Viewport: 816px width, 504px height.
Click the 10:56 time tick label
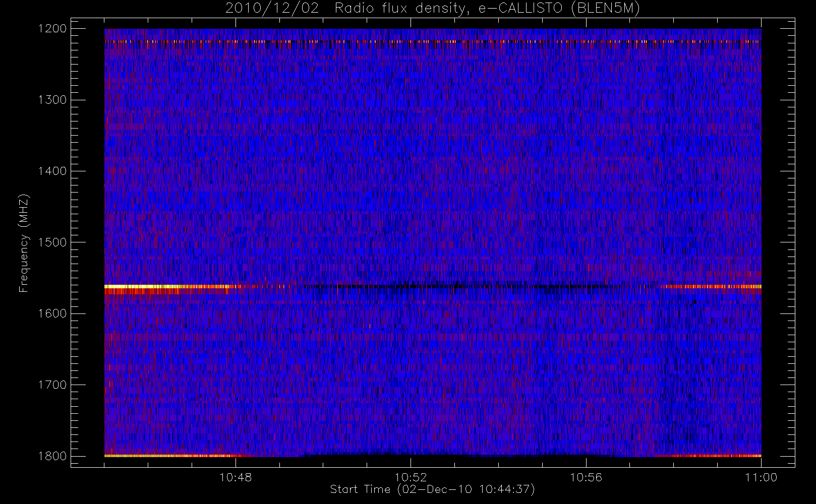(586, 477)
